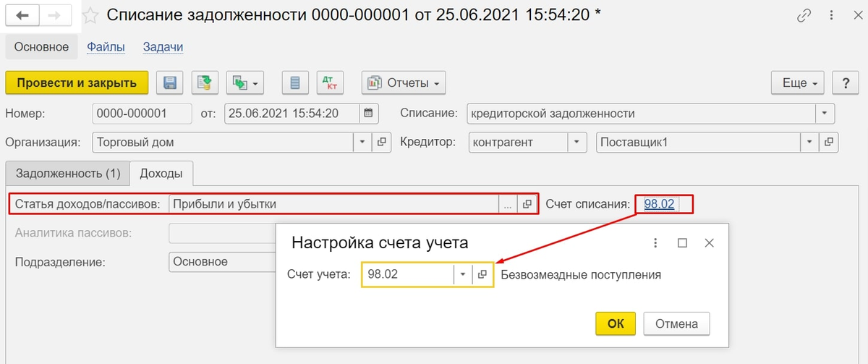
Task: Click Счет учета input with 98.02
Action: pos(407,275)
